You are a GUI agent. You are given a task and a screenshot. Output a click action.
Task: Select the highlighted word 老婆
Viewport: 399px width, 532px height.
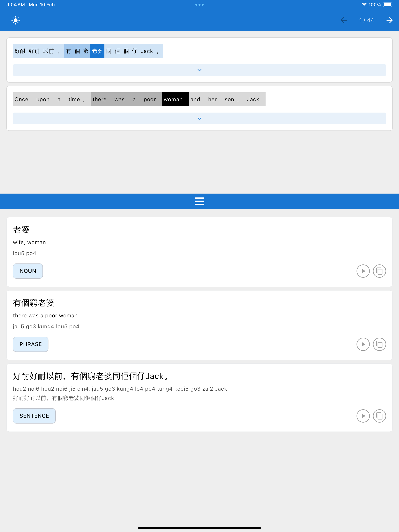97,51
